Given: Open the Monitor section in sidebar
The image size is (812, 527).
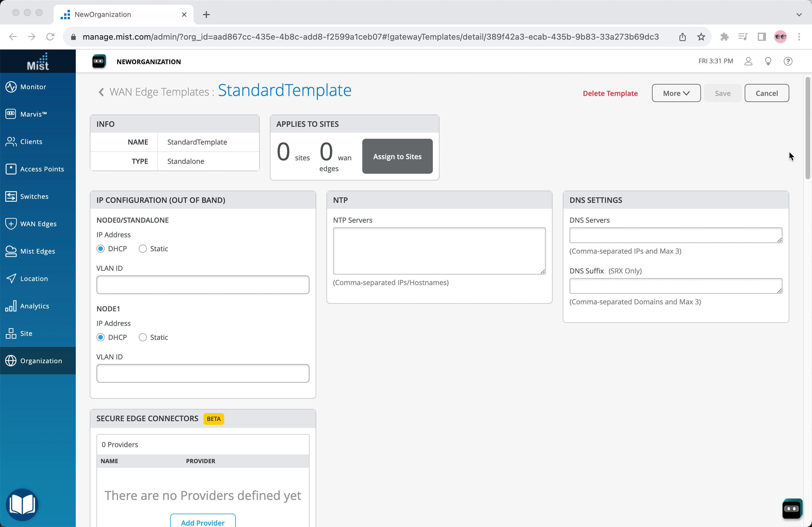Looking at the screenshot, I should [33, 87].
